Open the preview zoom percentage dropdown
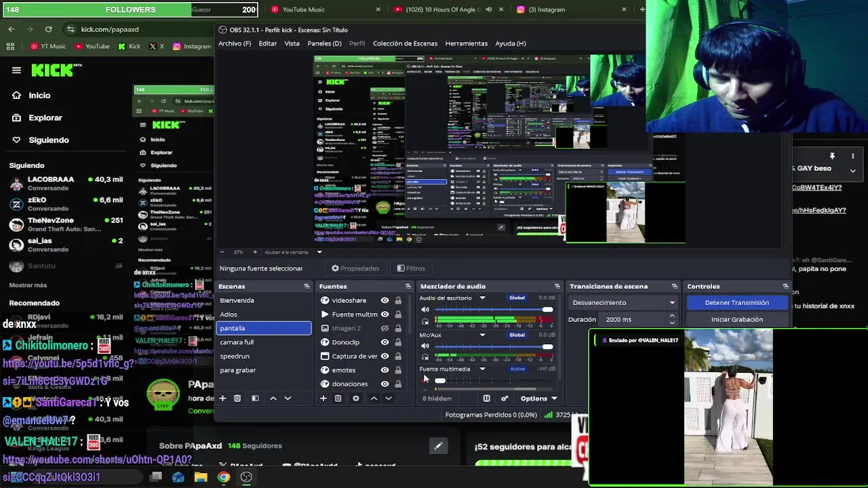 point(319,252)
